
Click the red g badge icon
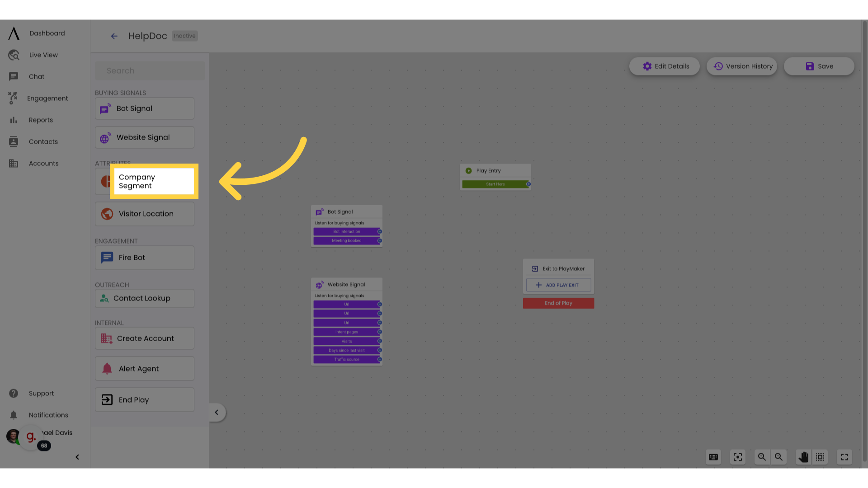pyautogui.click(x=31, y=437)
